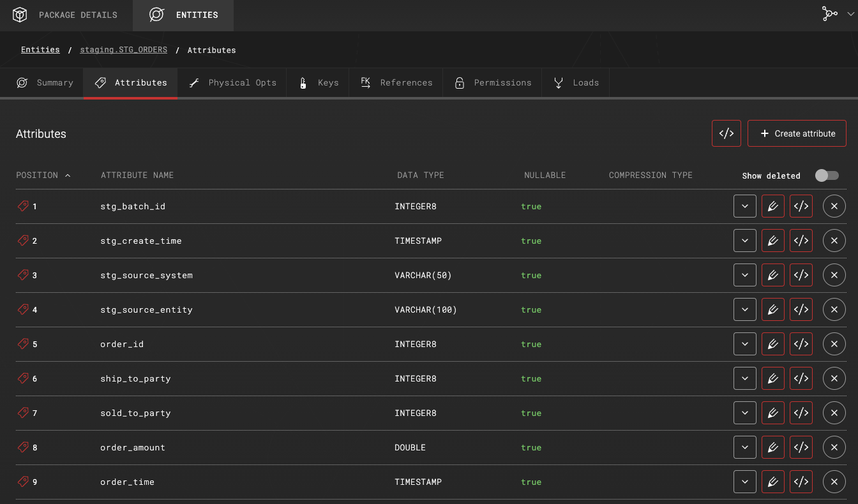Viewport: 858px width, 504px height.
Task: Open the dropdown arrow next to branch icon
Action: [x=850, y=15]
